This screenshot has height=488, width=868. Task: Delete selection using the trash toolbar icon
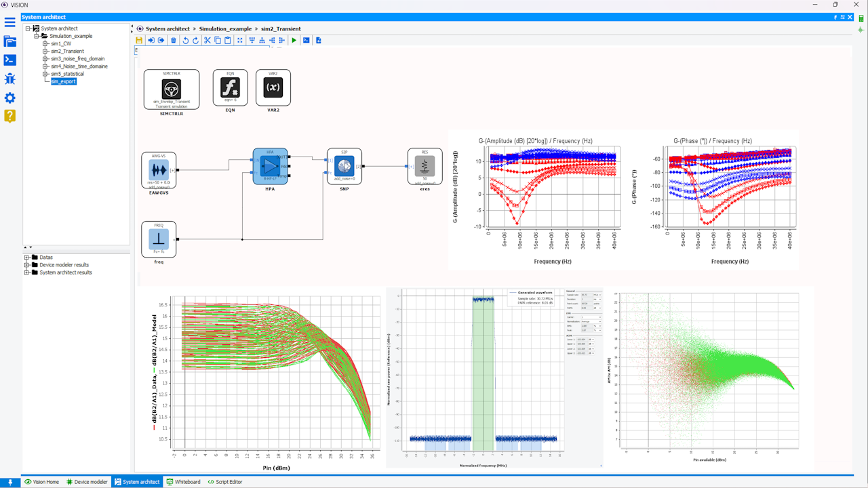pyautogui.click(x=174, y=40)
